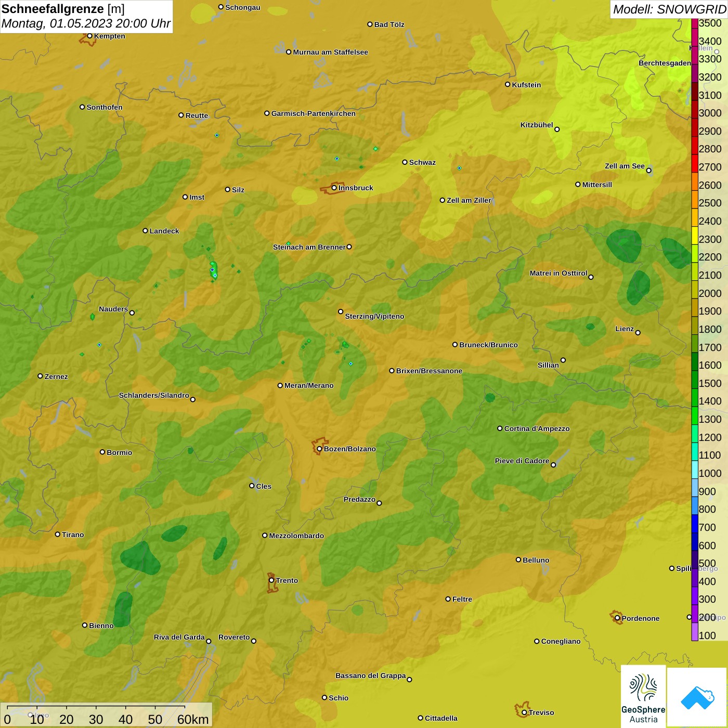Click the Murnau am Staffelsee label
The height and width of the screenshot is (728, 728).
click(x=330, y=52)
